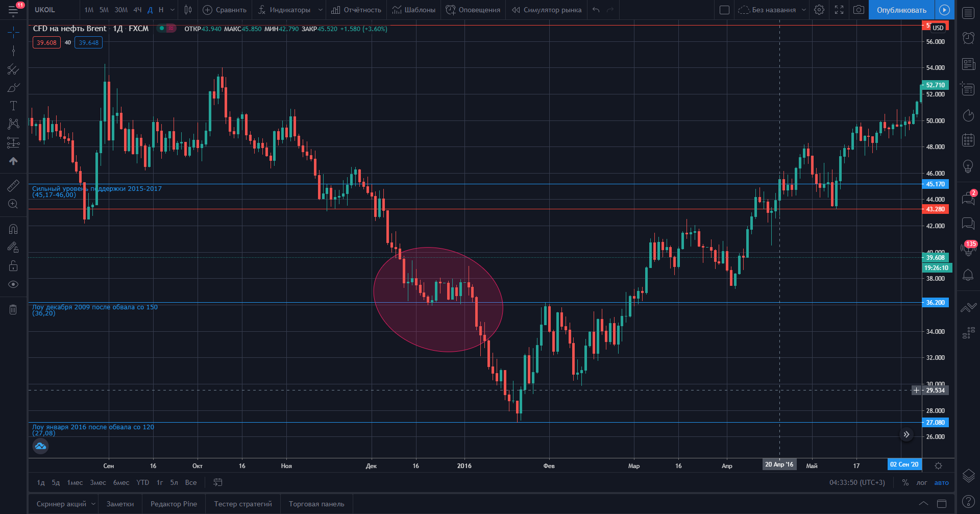The image size is (980, 514).
Task: Expand the Indicators dropdown arrow
Action: tap(321, 10)
